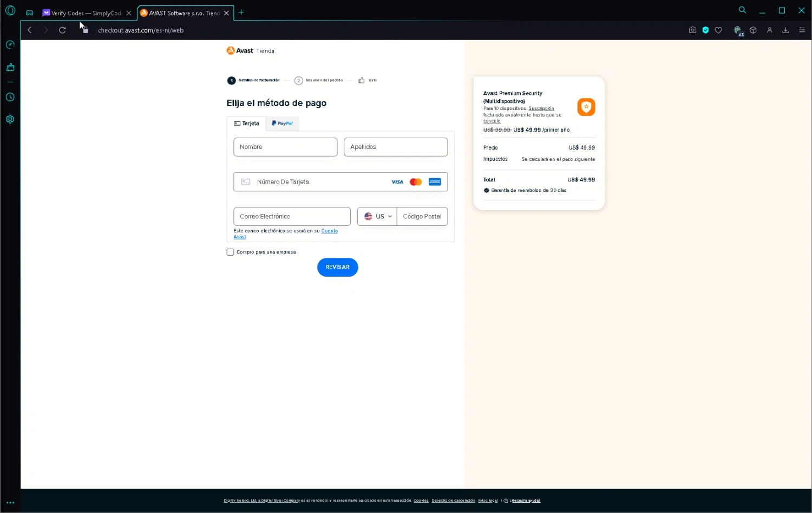Screen dimensions: 812x513
Task: Open a new tab with plus button
Action: (x=241, y=12)
